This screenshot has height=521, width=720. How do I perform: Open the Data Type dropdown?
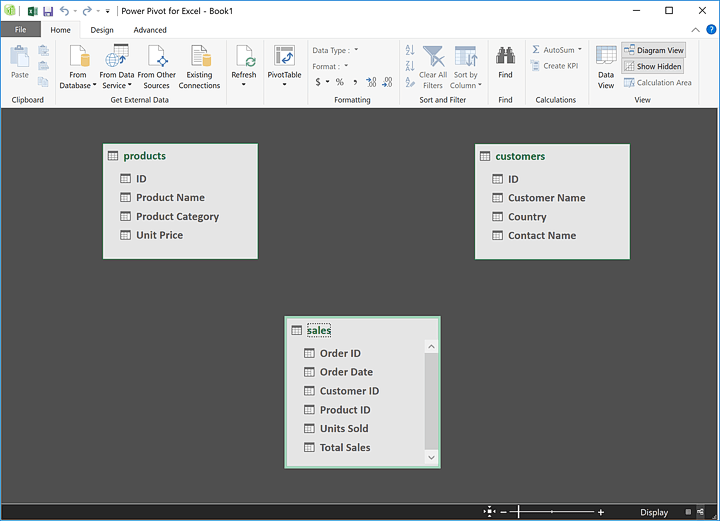[x=335, y=50]
